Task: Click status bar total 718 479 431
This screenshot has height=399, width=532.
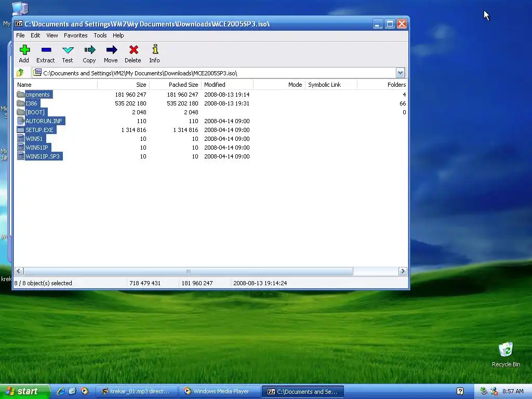Action: (145, 283)
